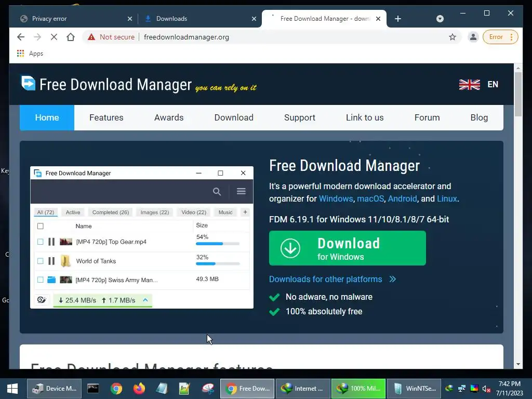Expand the speed panel caret in FDM preview

pyautogui.click(x=145, y=300)
